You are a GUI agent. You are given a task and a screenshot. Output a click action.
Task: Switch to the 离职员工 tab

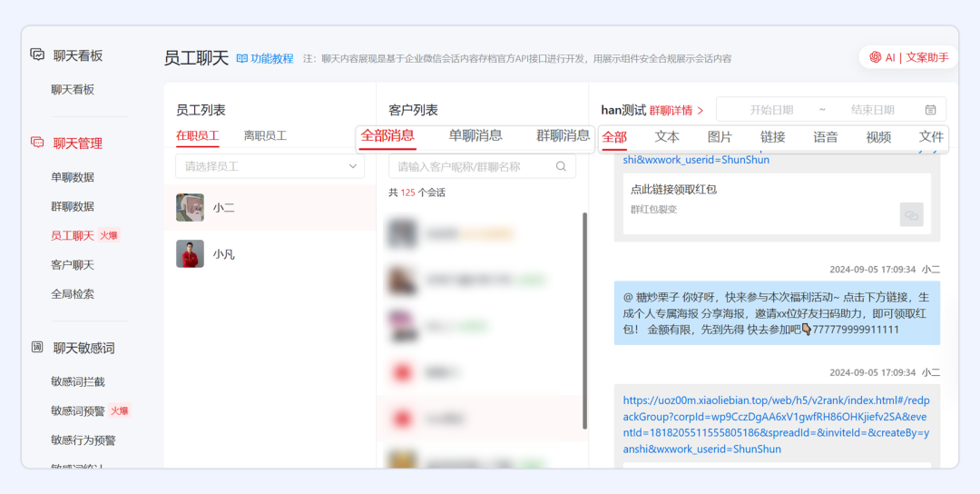pyautogui.click(x=265, y=135)
